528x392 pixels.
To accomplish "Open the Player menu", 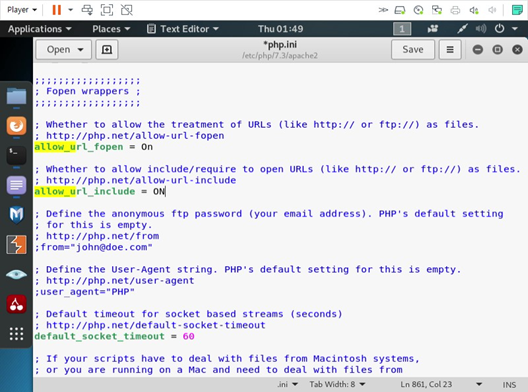I will click(22, 10).
